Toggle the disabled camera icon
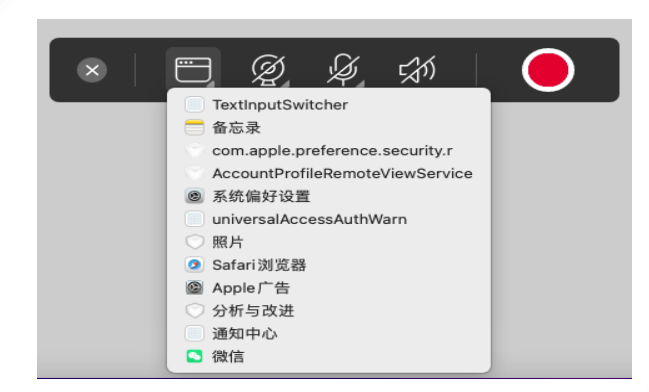 268,69
